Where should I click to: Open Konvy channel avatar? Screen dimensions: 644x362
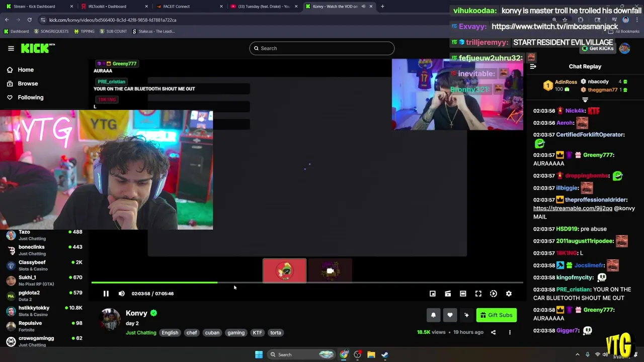tap(110, 320)
